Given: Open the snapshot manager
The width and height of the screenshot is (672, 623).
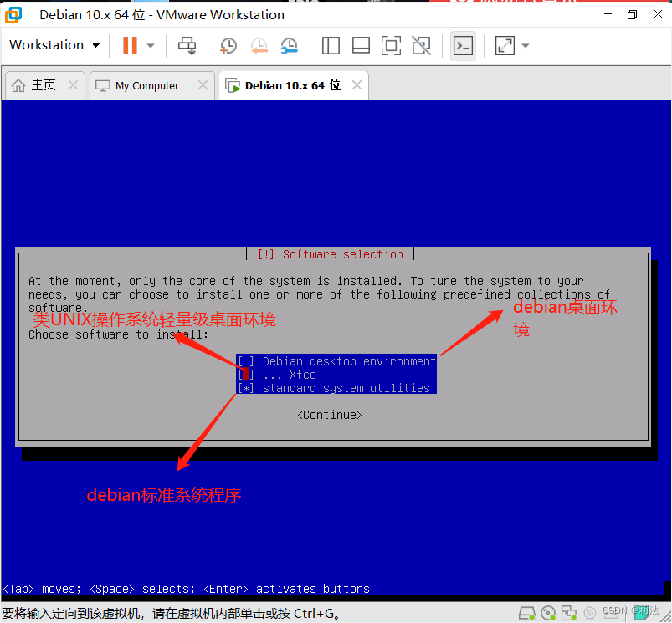Looking at the screenshot, I should 290,45.
